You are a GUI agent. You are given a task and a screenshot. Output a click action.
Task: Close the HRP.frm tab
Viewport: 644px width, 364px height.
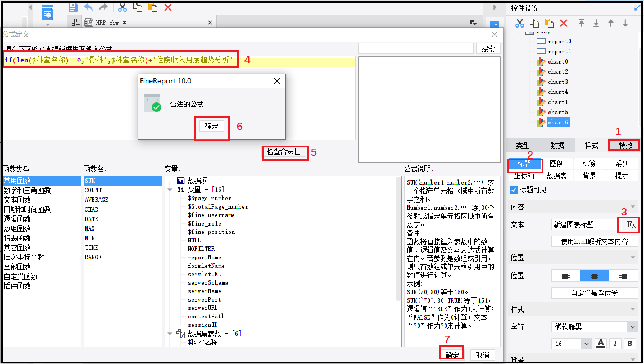click(210, 23)
